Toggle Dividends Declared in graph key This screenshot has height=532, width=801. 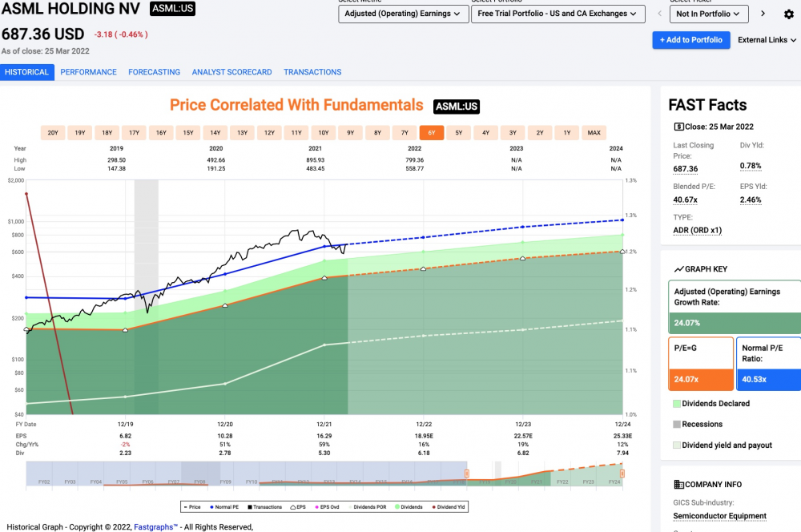click(711, 404)
